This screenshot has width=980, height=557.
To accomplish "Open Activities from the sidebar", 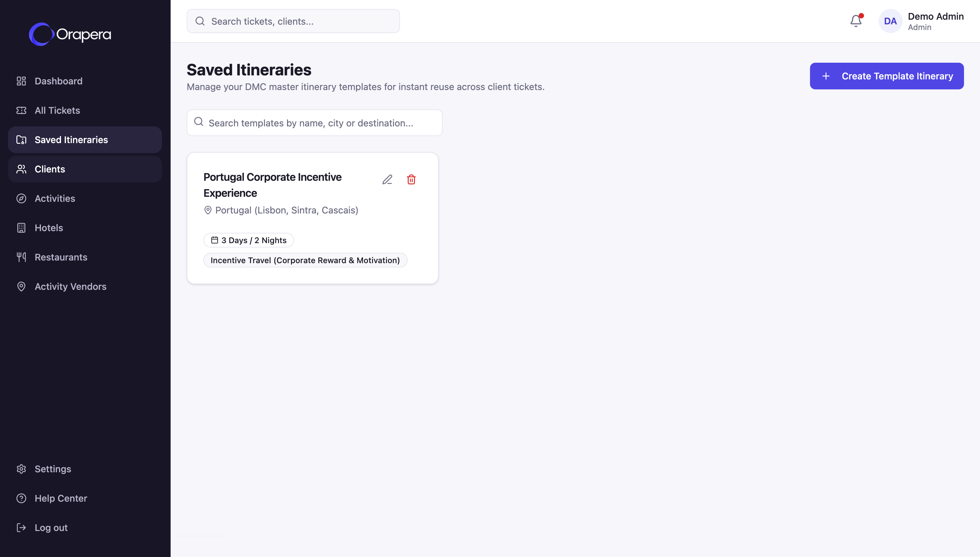I will (x=85, y=198).
